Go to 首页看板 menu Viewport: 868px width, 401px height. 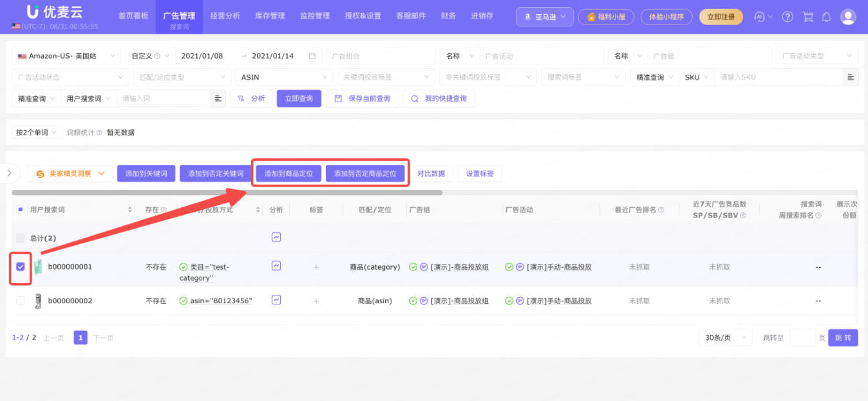click(x=134, y=15)
